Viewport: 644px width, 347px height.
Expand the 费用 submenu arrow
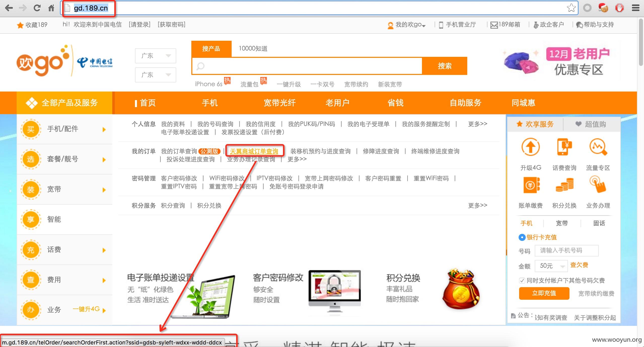[x=104, y=280]
